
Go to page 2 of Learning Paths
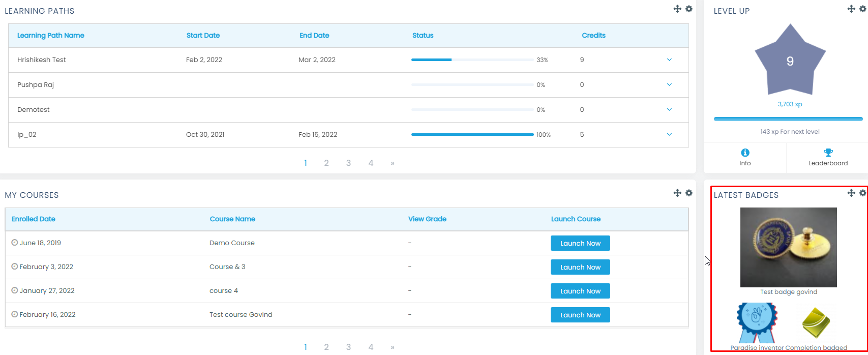click(326, 163)
